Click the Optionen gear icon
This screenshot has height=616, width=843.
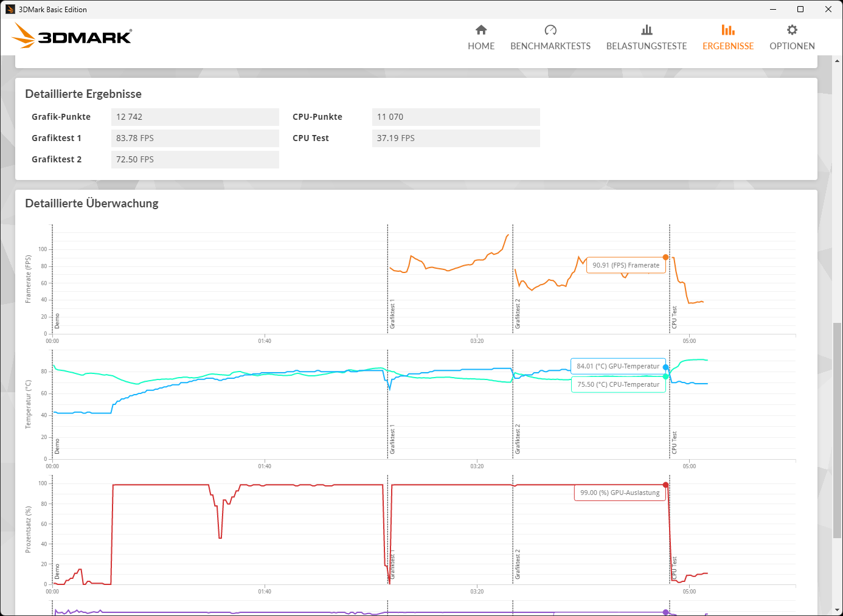(792, 30)
